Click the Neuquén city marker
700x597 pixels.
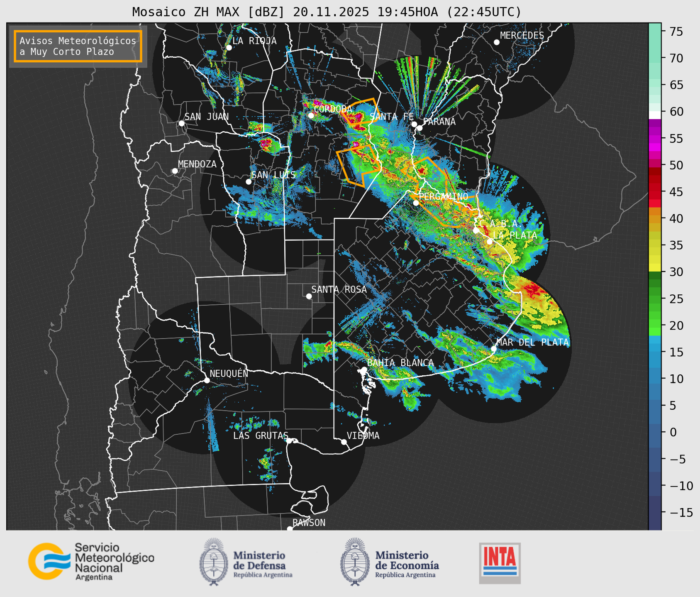207,380
